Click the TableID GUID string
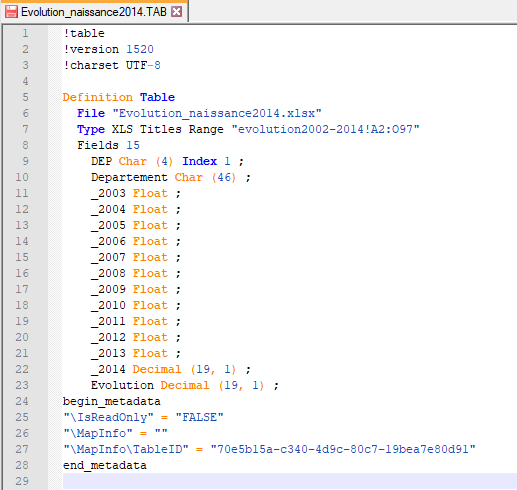This screenshot has height=490, width=517. tap(343, 449)
